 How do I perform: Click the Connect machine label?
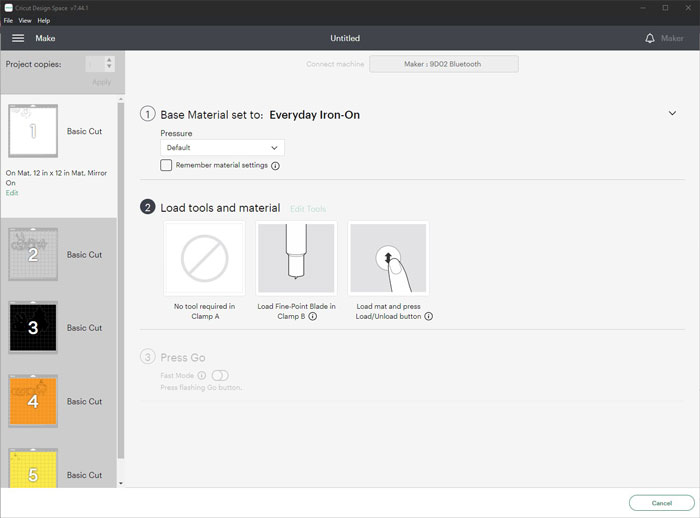point(335,64)
